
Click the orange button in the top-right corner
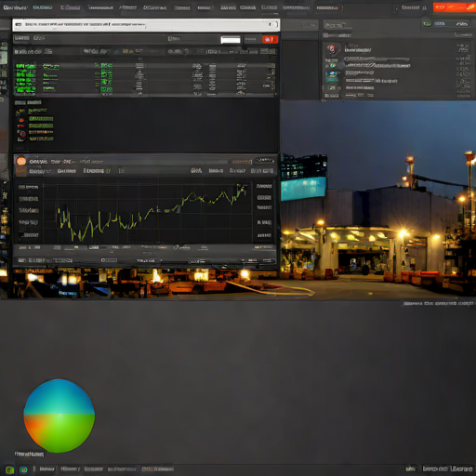(x=454, y=7)
